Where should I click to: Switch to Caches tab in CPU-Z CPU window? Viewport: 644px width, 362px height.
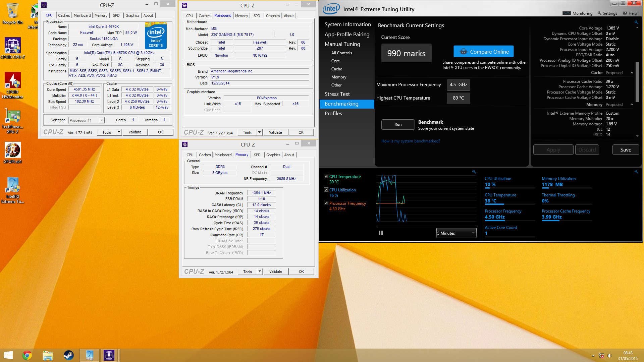coord(64,15)
